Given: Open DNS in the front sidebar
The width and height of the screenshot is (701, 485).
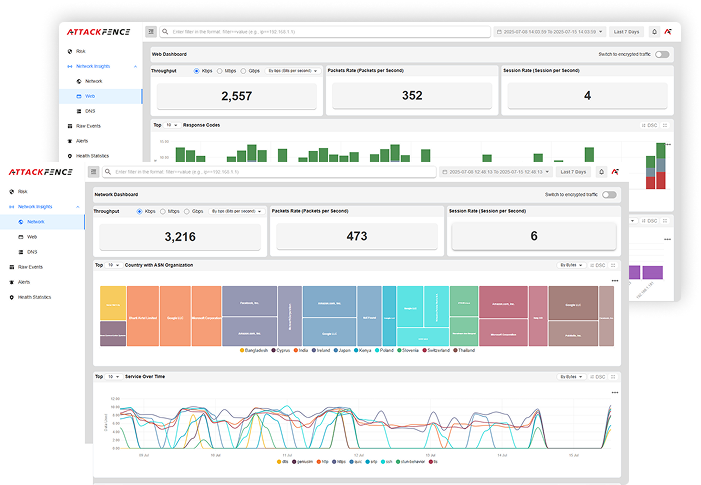Looking at the screenshot, I should [33, 252].
